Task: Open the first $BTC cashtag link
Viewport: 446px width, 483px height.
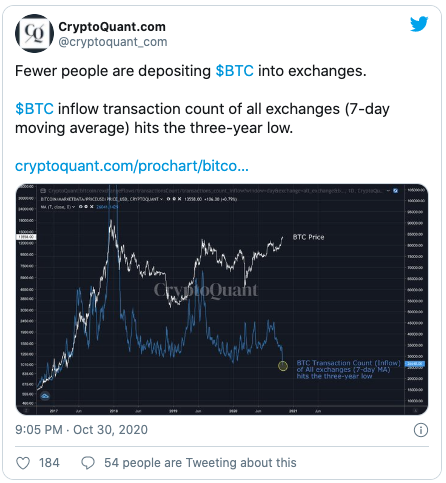Action: click(235, 71)
